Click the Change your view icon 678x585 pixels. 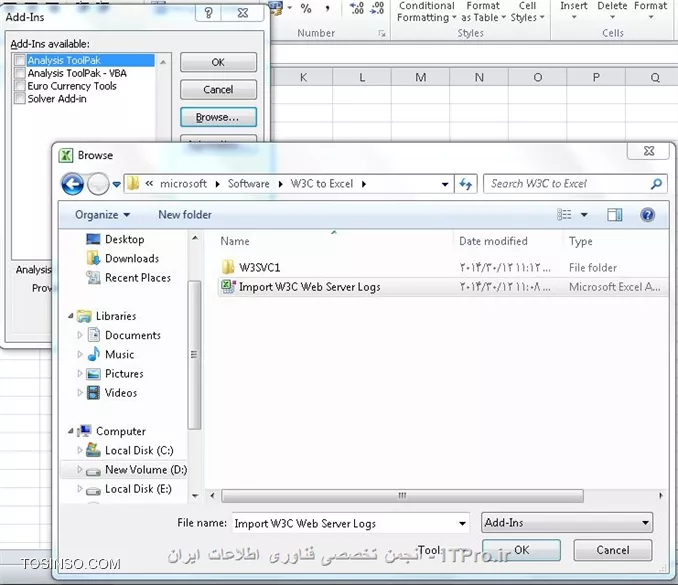coord(564,214)
